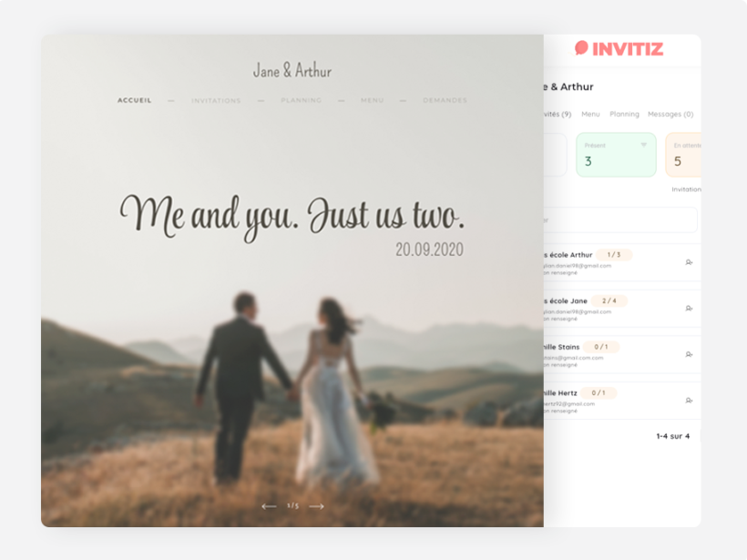
Task: Open DEMANDES in the wedding site navigation
Action: point(445,100)
